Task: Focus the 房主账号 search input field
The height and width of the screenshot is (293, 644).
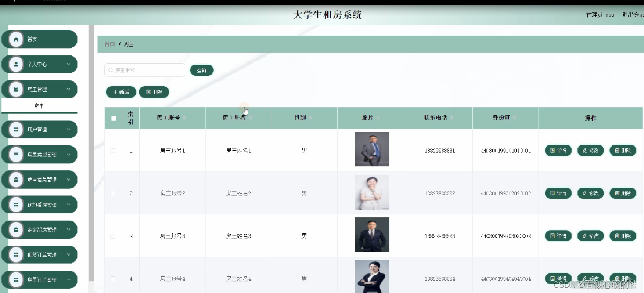Action: coord(145,70)
